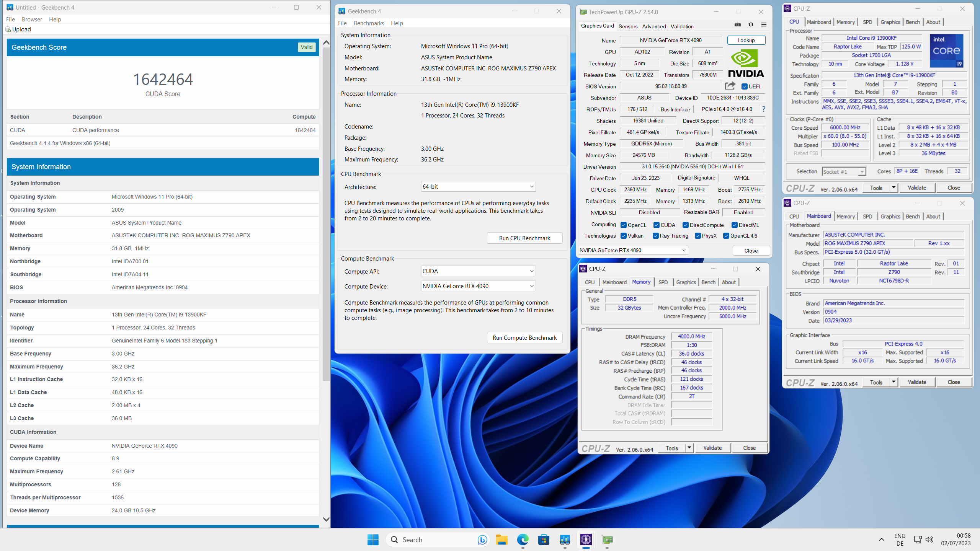Toggle the DirectCompute checkbox
980x551 pixels.
click(x=686, y=225)
